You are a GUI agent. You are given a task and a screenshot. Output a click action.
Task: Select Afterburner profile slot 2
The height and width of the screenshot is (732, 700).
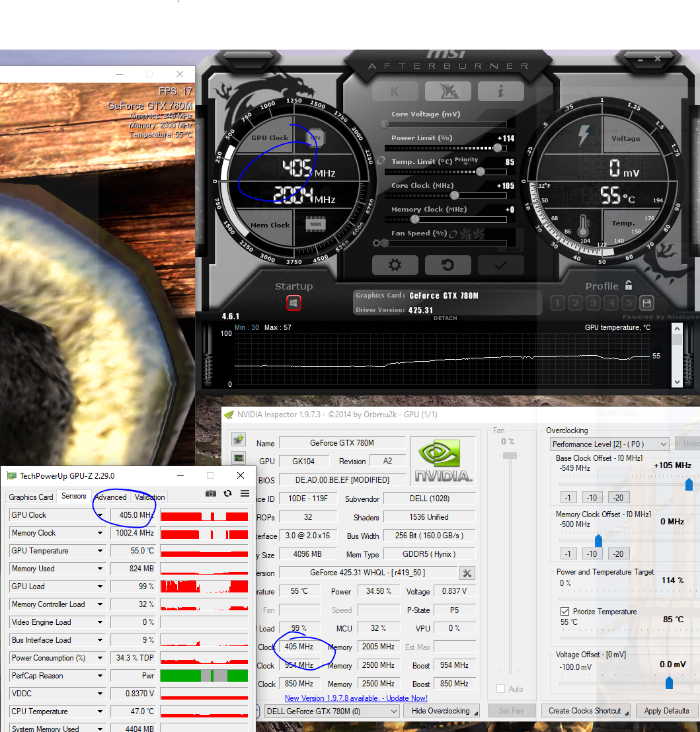(575, 303)
